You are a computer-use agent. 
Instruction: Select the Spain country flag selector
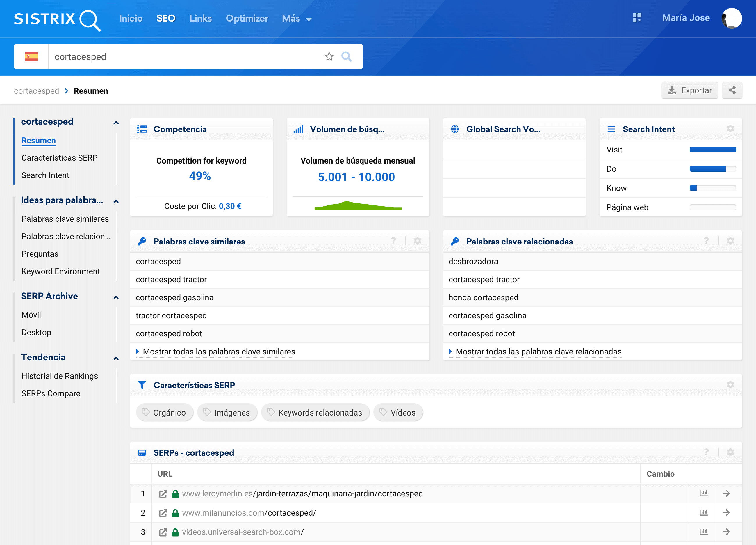coord(31,57)
